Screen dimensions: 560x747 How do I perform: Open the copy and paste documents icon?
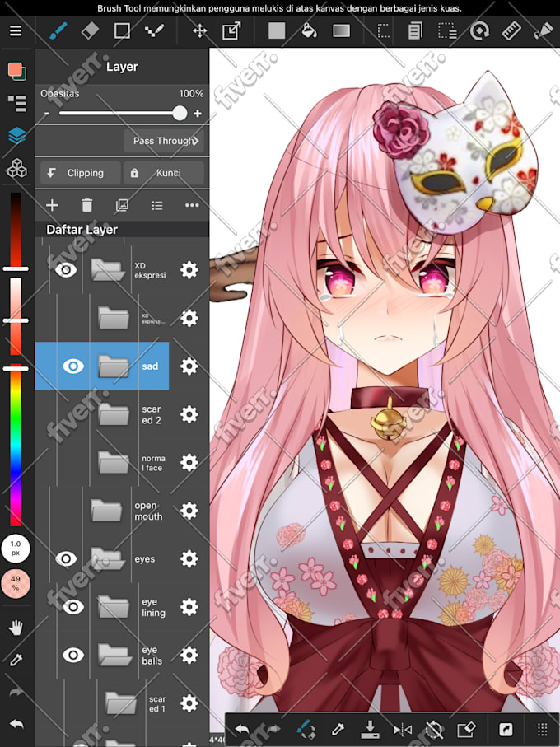click(415, 31)
